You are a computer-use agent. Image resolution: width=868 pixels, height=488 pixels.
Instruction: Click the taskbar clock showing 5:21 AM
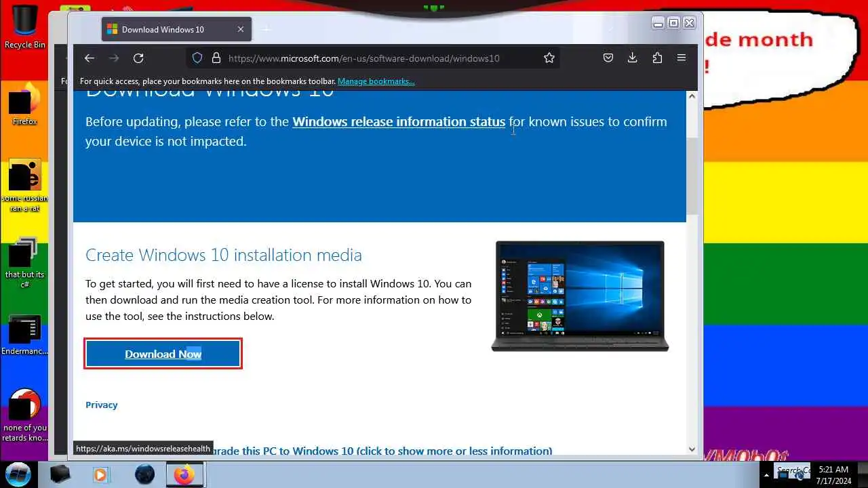point(833,474)
